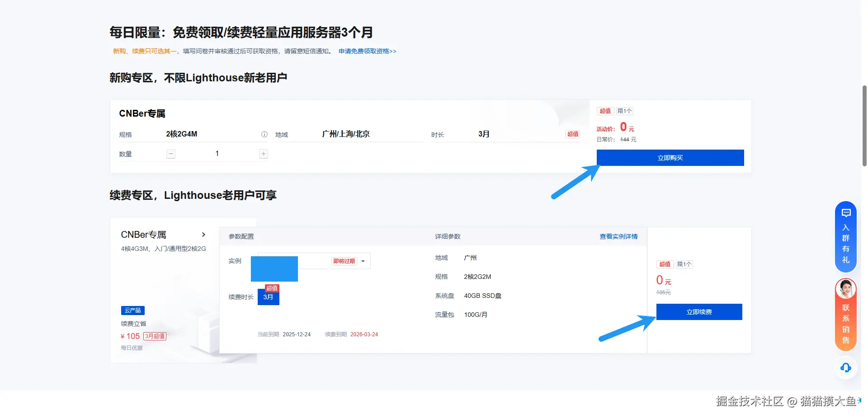Click the 当前到期 date 2025-12-24
This screenshot has height=419, width=868.
click(297, 334)
